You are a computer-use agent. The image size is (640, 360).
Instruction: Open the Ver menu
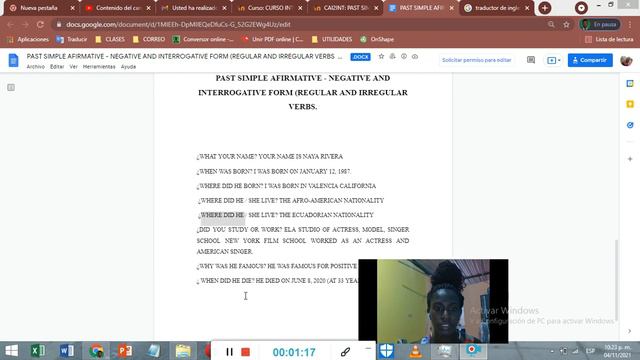click(73, 67)
